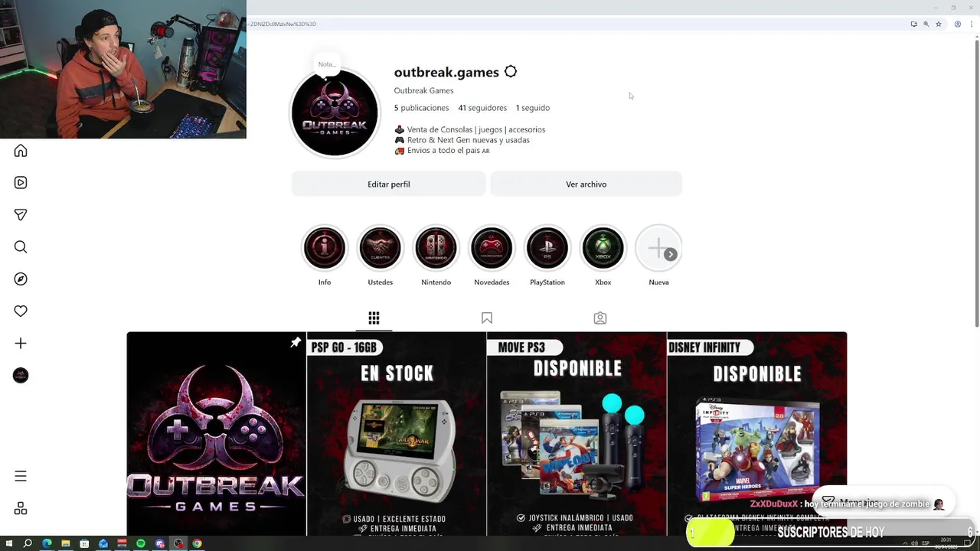Screen dimensions: 980x551
Task: Open notifications heart icon
Action: pos(21,311)
